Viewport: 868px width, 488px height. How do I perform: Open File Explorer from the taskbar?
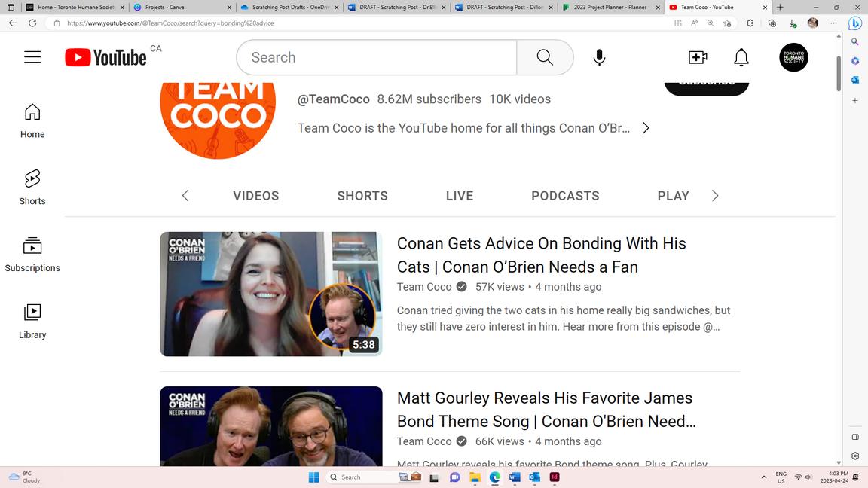pyautogui.click(x=475, y=477)
